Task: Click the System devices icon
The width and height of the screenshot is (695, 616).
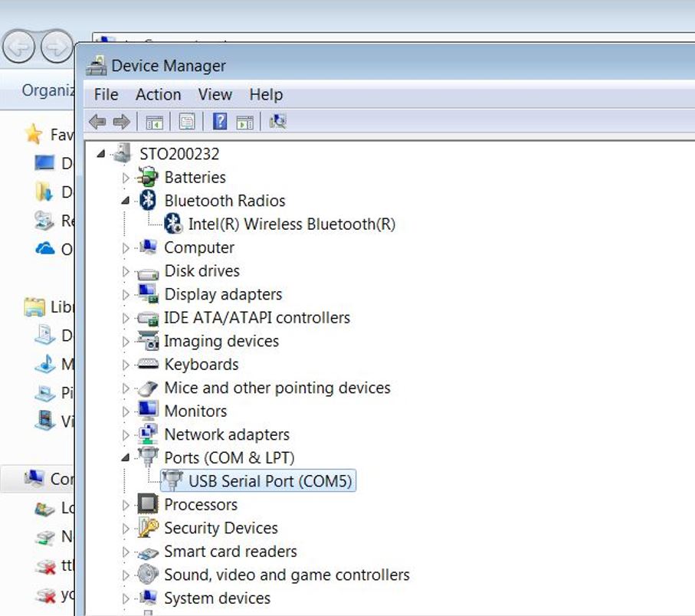Action: [x=148, y=598]
